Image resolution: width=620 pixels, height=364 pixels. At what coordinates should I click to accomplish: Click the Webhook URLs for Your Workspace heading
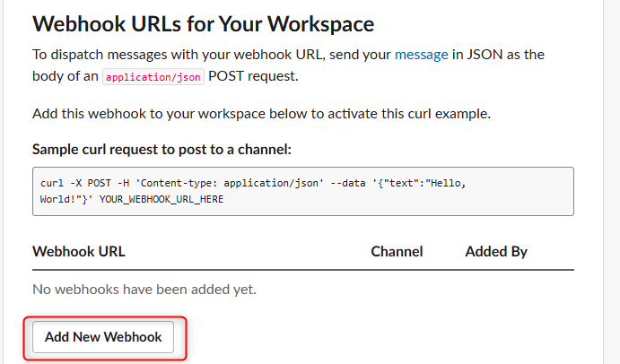click(204, 24)
